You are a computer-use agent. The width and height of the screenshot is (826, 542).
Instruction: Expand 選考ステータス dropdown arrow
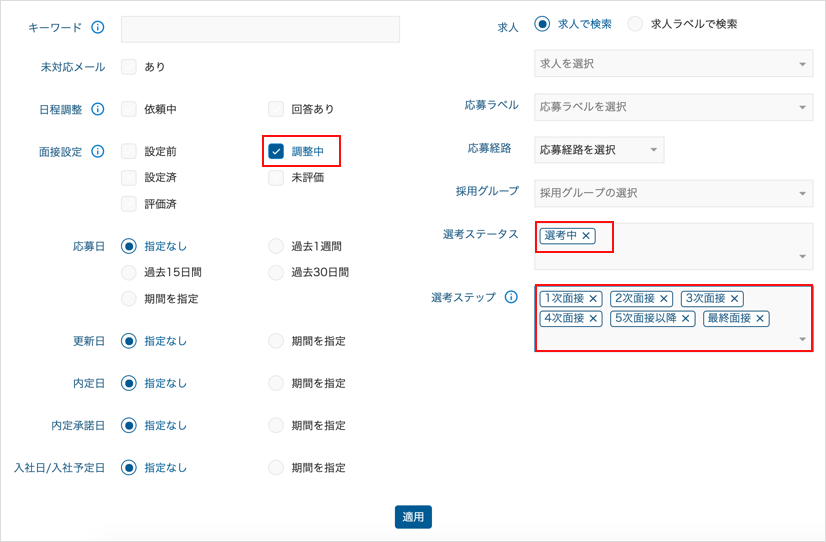tap(802, 257)
